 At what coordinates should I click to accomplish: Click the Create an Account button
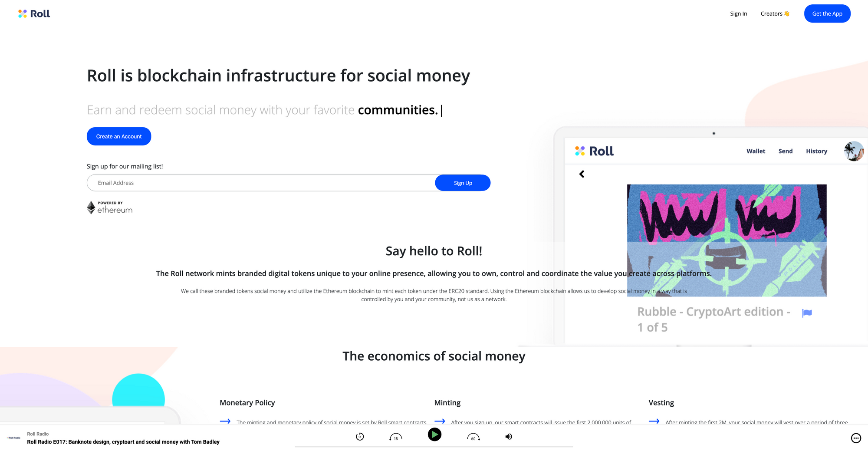pos(119,136)
